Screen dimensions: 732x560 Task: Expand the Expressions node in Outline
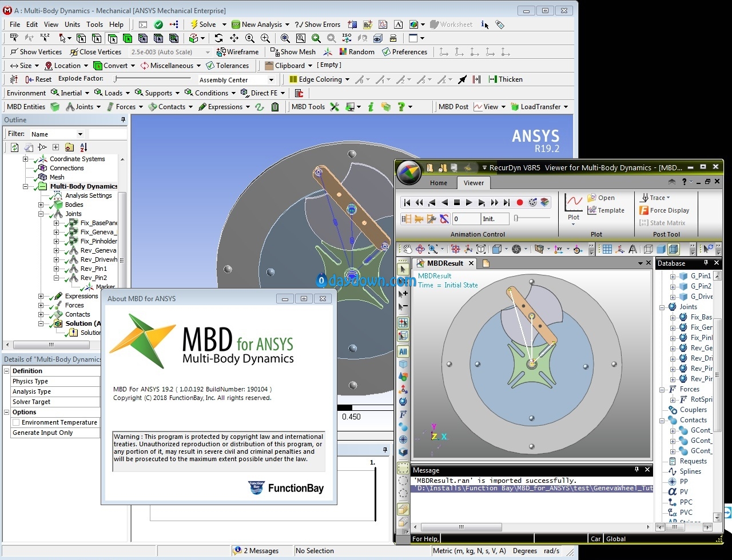coord(41,296)
